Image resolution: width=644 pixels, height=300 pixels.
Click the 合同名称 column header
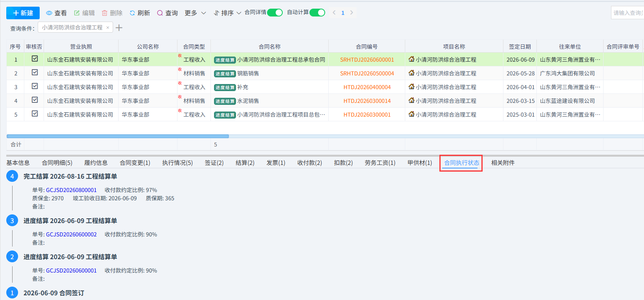point(269,46)
